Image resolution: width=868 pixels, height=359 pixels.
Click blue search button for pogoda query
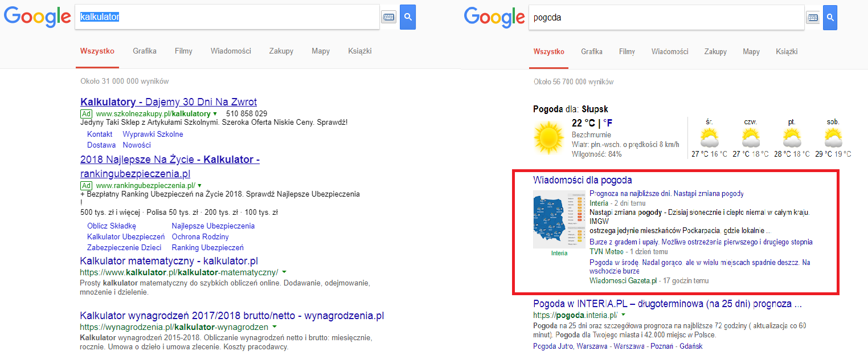pos(830,17)
